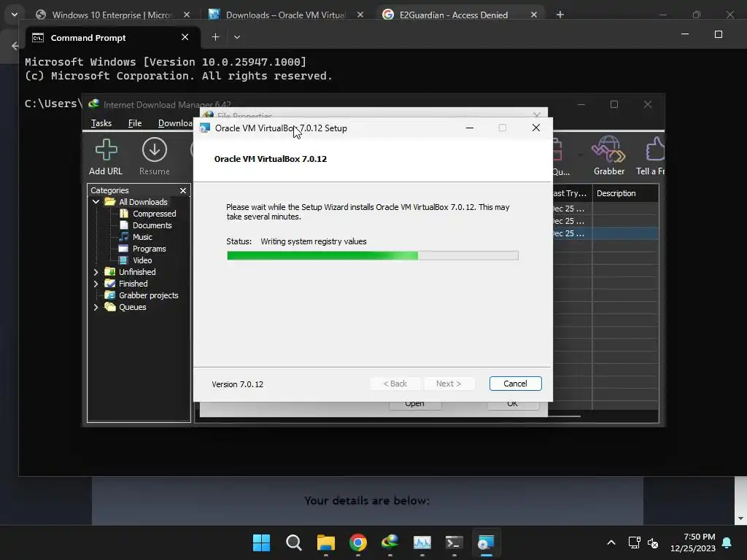Select the Grabber projects item
The height and width of the screenshot is (560, 747).
pyautogui.click(x=148, y=295)
